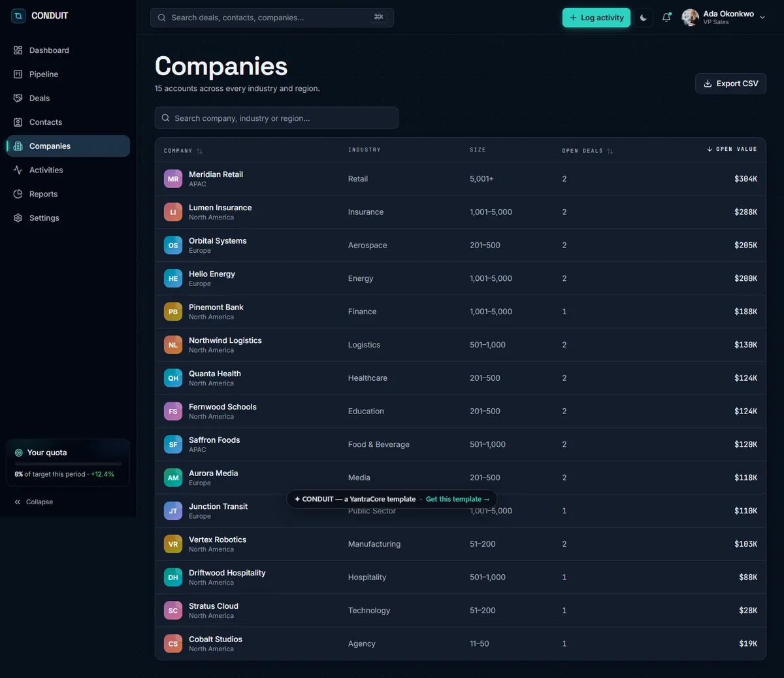This screenshot has height=678, width=784.
Task: Click the NL avatar for Northwind Logistics
Action: (173, 345)
